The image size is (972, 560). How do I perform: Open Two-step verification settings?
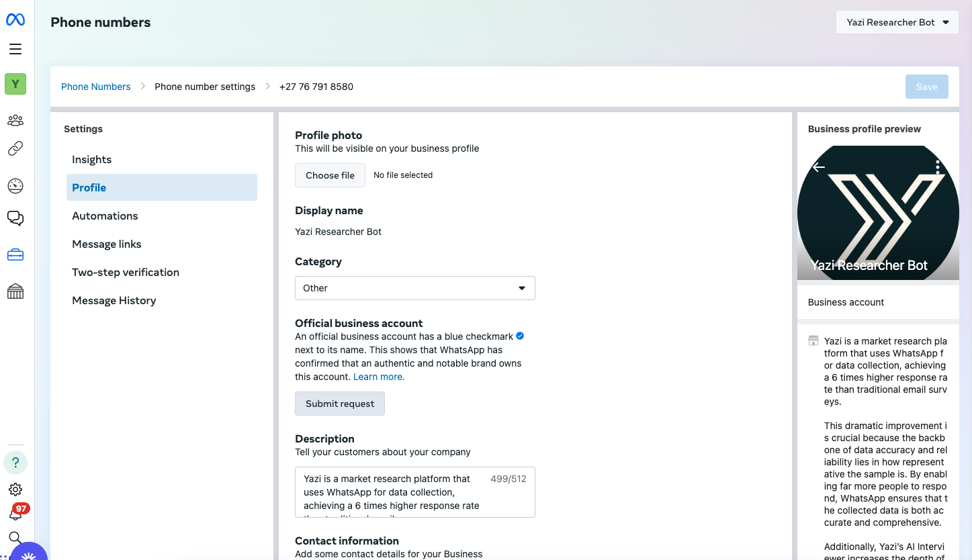(126, 273)
